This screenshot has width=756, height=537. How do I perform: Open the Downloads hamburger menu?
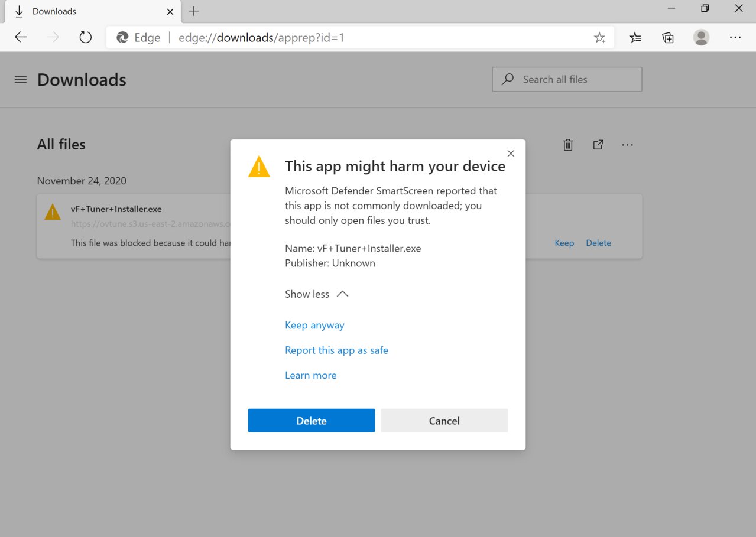pyautogui.click(x=21, y=80)
